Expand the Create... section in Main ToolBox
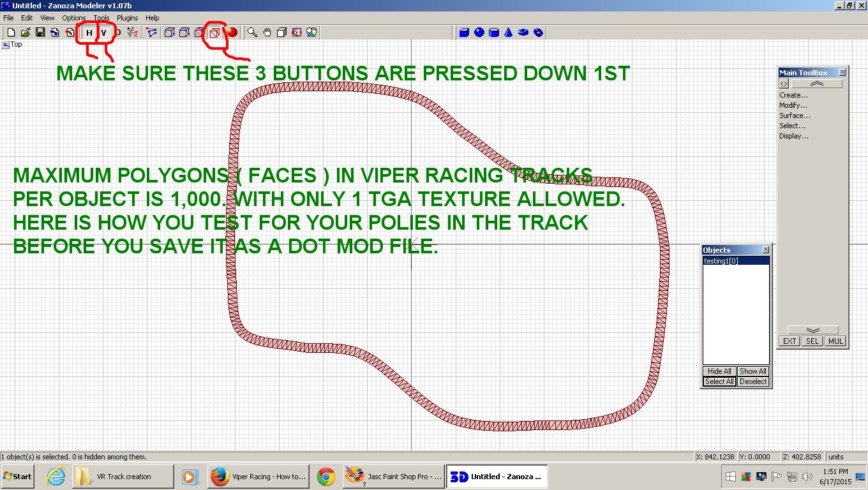This screenshot has width=868, height=490. tap(794, 95)
